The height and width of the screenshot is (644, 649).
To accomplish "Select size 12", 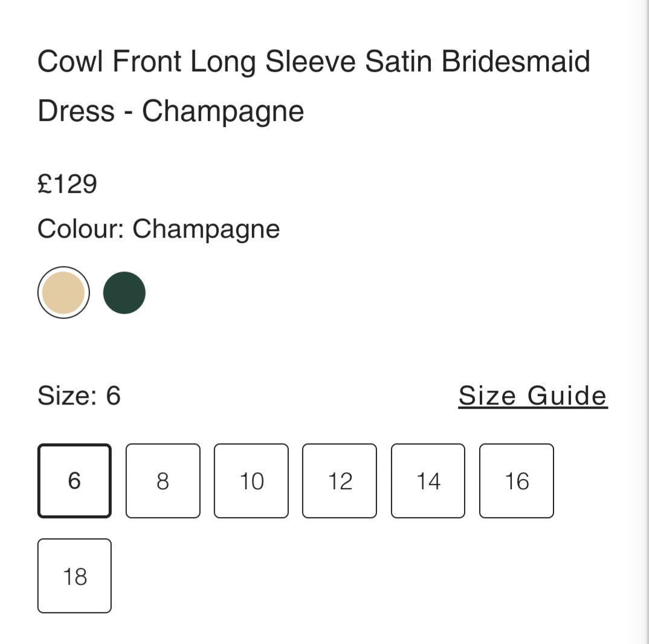I will click(x=340, y=480).
